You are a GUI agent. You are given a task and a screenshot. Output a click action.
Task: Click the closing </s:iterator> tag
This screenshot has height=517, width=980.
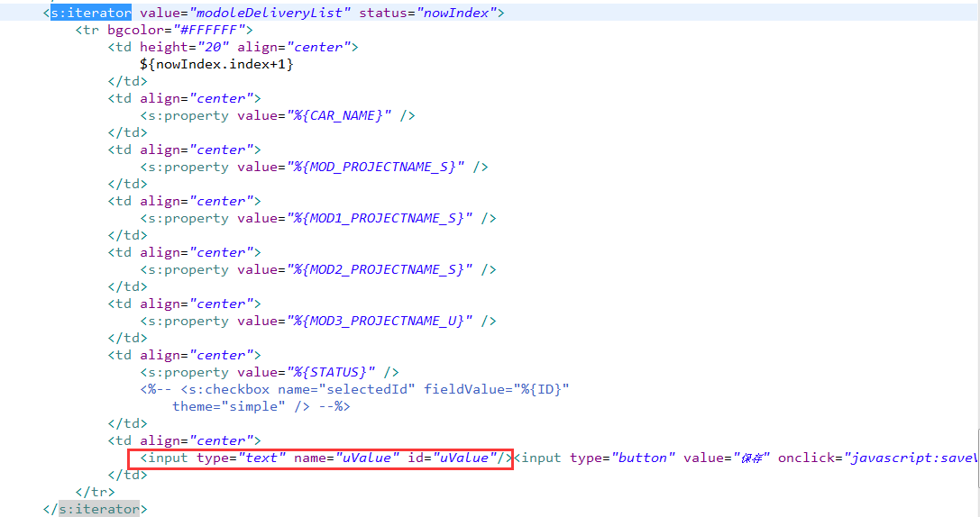[95, 509]
